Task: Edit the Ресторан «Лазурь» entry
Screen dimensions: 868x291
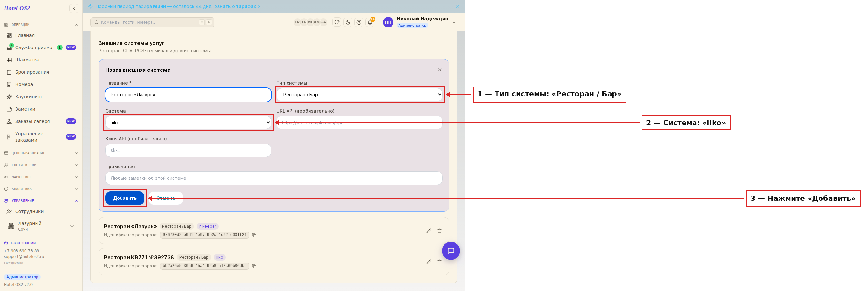Action: coord(429,231)
